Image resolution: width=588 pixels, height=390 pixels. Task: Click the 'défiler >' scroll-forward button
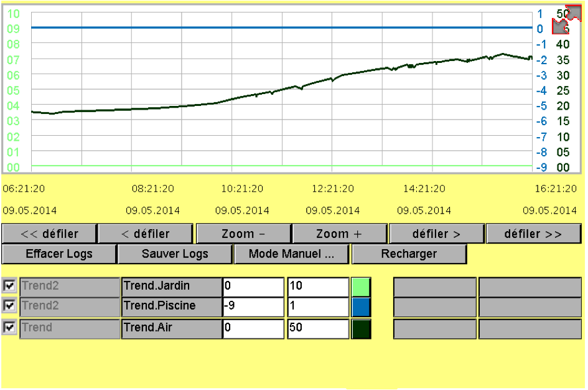tap(436, 234)
